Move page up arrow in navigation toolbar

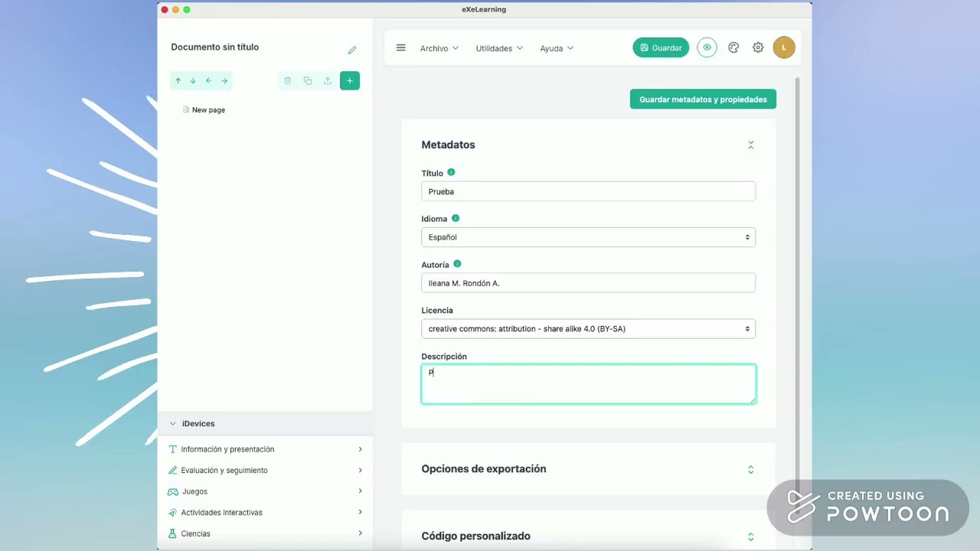[178, 80]
